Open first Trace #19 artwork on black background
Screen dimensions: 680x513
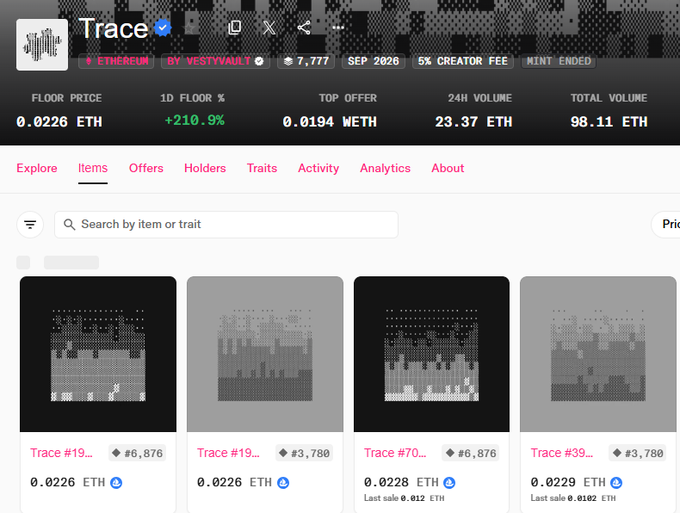coord(98,354)
